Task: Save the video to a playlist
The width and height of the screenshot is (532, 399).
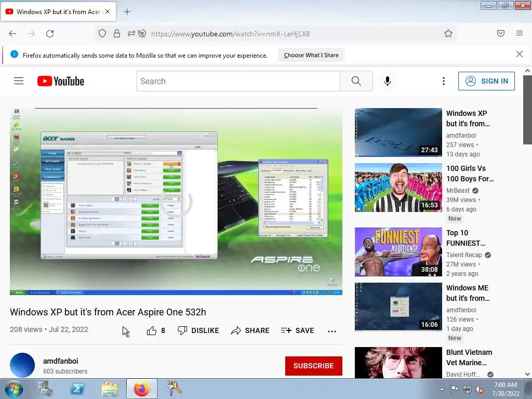Action: point(297,330)
